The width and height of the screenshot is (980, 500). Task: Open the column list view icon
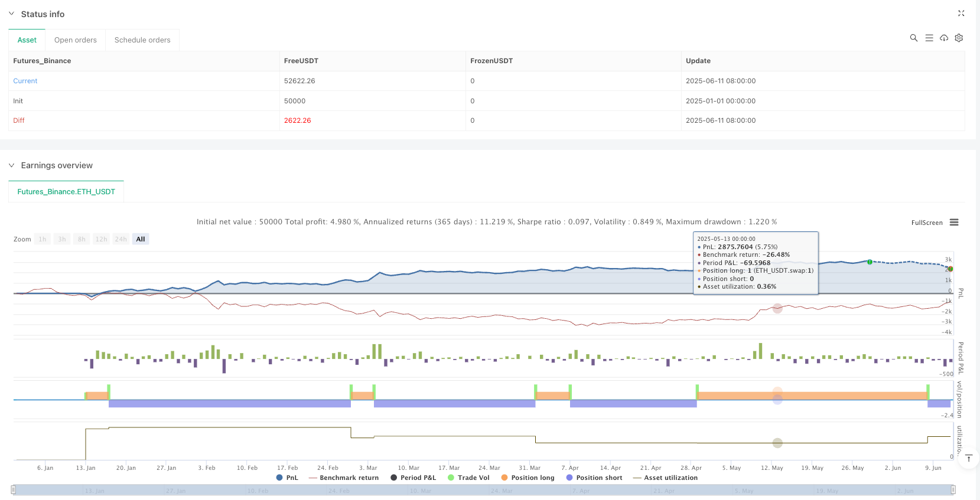point(929,38)
